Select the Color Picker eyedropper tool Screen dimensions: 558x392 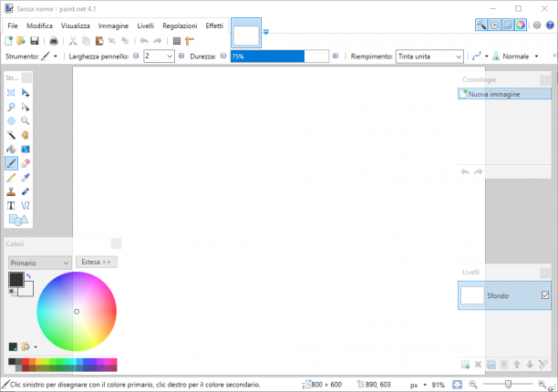click(x=26, y=178)
